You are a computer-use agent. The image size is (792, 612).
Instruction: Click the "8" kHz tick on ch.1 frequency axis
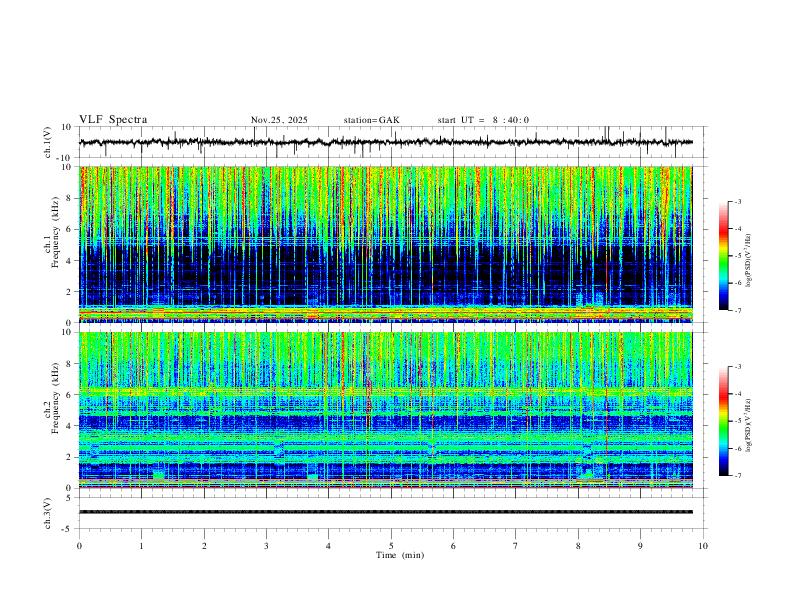pyautogui.click(x=70, y=198)
